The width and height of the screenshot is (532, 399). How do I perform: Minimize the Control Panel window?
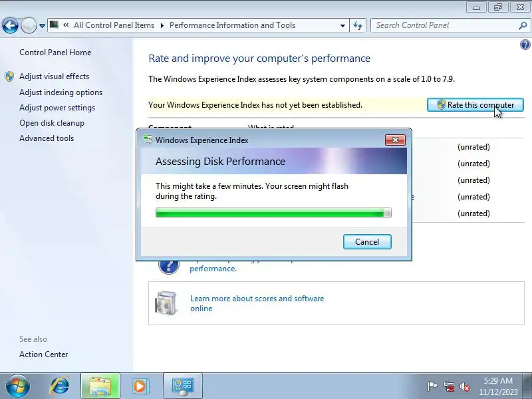pos(476,7)
